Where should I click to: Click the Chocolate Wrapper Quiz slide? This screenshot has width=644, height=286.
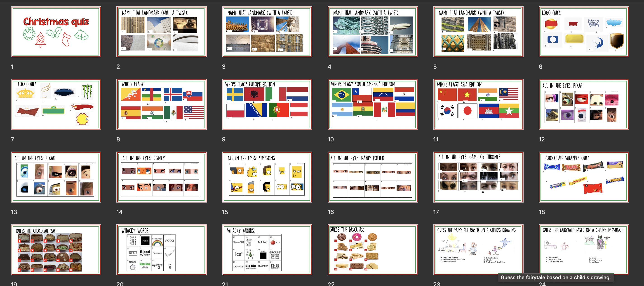(x=583, y=177)
